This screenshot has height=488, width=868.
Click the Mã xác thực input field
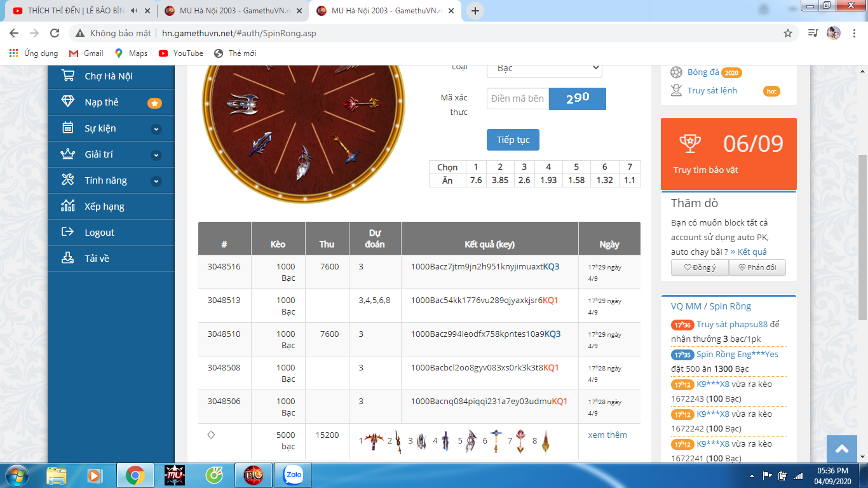pyautogui.click(x=518, y=98)
